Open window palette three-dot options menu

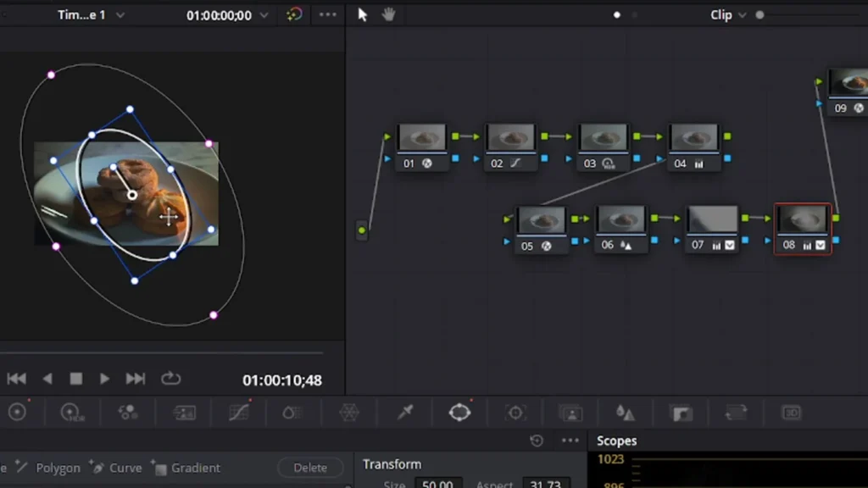click(570, 441)
